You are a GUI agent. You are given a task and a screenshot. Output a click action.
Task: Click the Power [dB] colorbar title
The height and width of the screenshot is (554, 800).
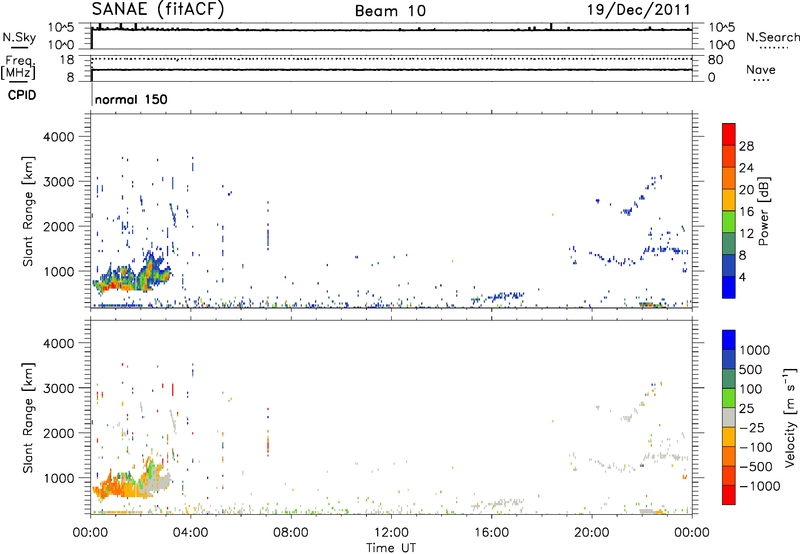pos(763,211)
